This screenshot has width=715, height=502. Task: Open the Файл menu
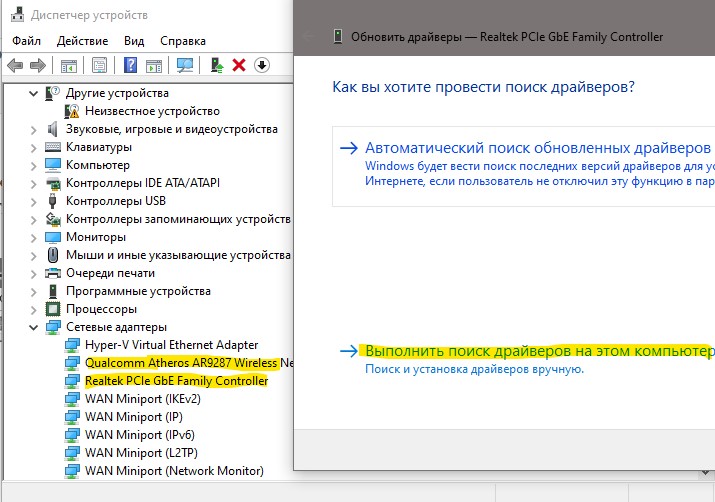(26, 41)
